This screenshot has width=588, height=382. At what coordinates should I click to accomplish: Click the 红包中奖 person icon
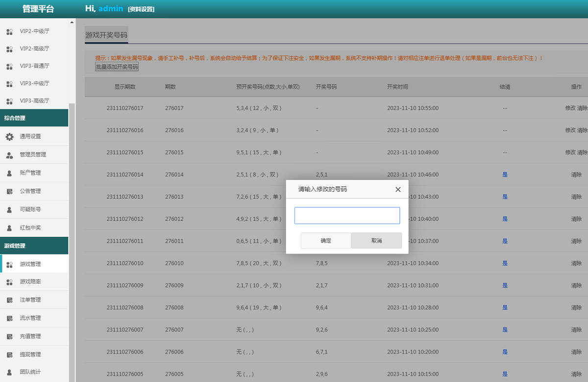coord(9,228)
